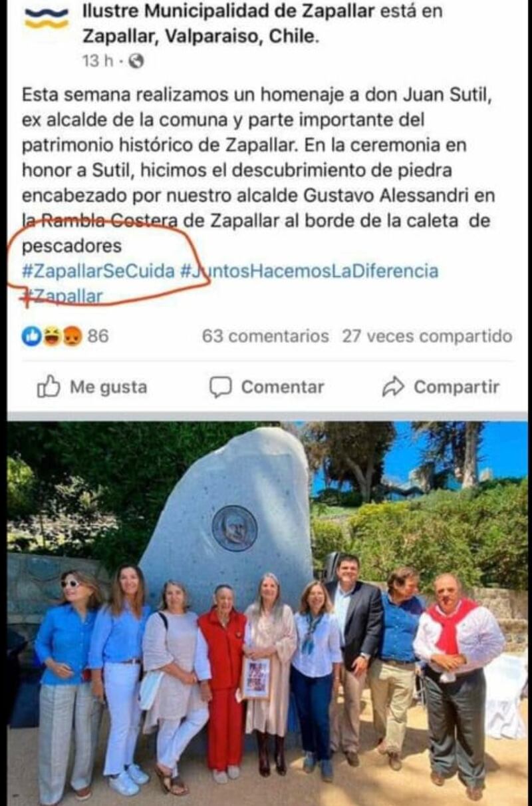Screen dimensions: 532x806
Task: Tap the Compartir button
Action: coord(440,387)
